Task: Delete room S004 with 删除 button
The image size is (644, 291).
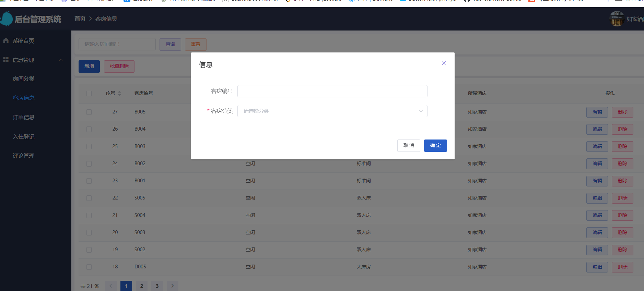Action: tap(622, 215)
